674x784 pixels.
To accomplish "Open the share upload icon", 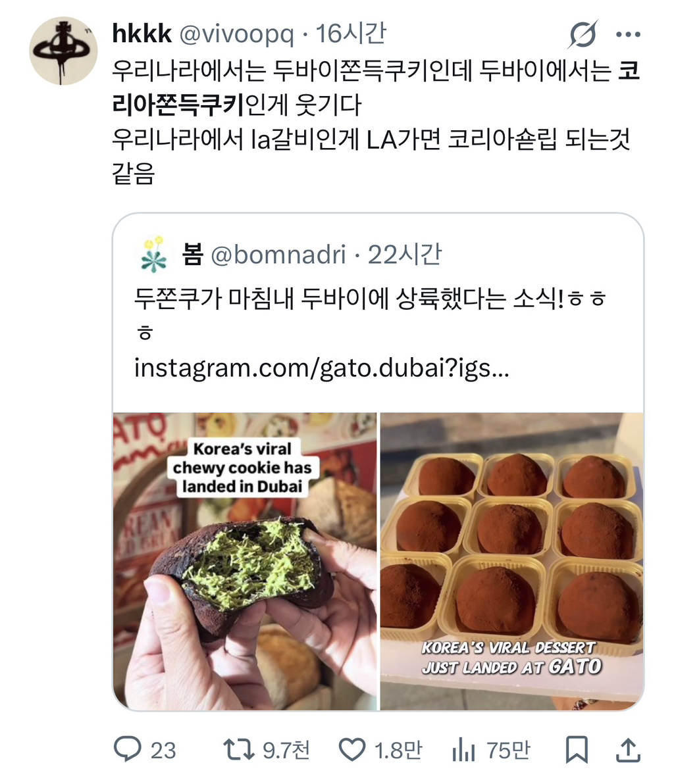I will 628,750.
